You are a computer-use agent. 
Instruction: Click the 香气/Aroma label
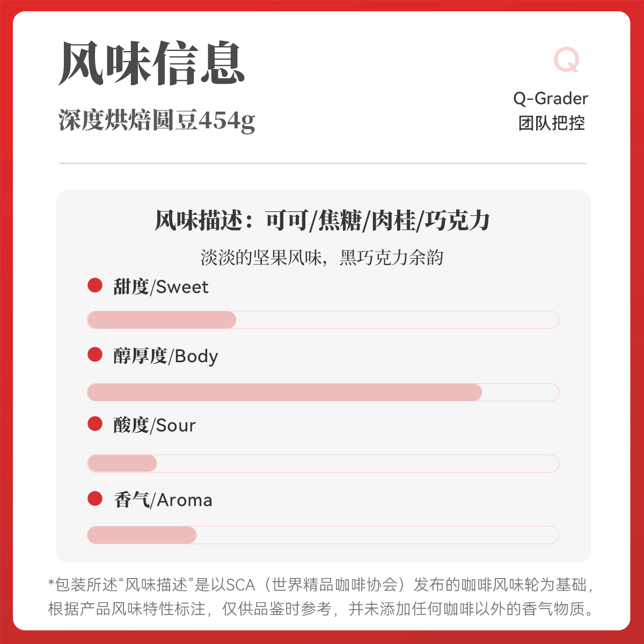[x=163, y=500]
